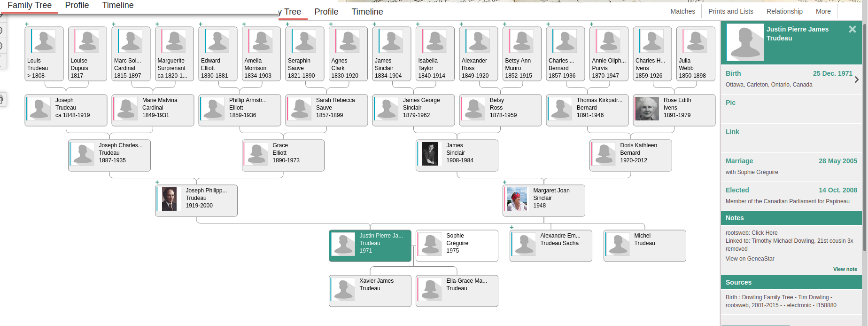The width and height of the screenshot is (868, 326).
Task: Click plus icon above Isabella Taylor
Action: (x=418, y=24)
